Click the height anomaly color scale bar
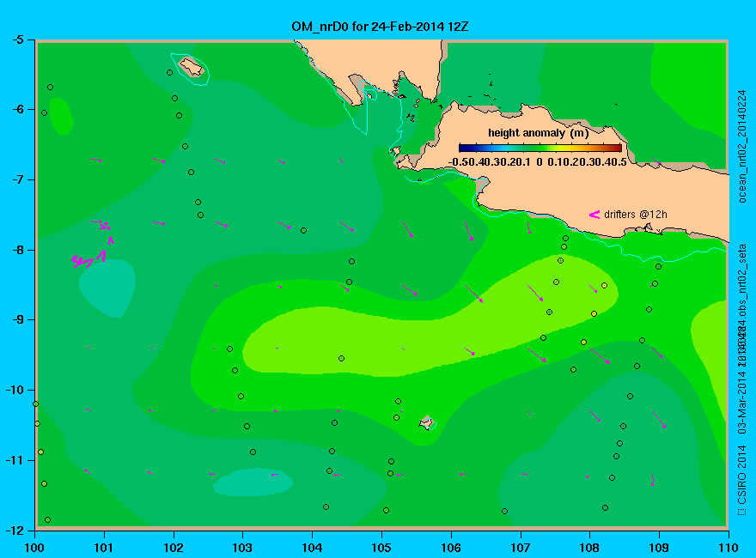756x558 pixels. click(540, 148)
